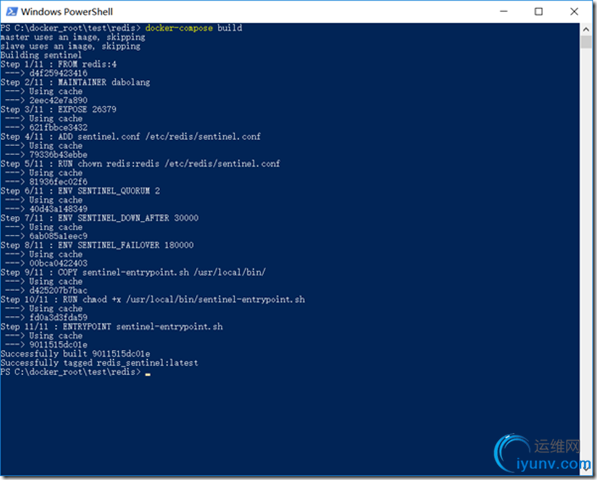The image size is (597, 480).
Task: Click the scrollbar up arrow
Action: tap(586, 29)
